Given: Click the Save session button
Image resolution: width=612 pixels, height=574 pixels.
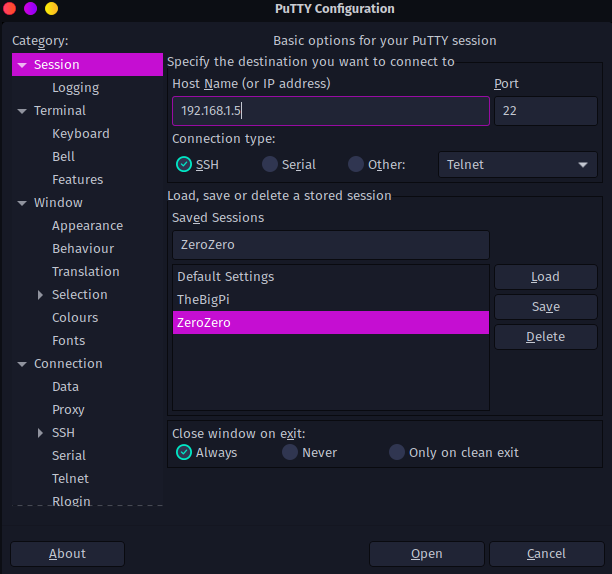Looking at the screenshot, I should [x=546, y=307].
